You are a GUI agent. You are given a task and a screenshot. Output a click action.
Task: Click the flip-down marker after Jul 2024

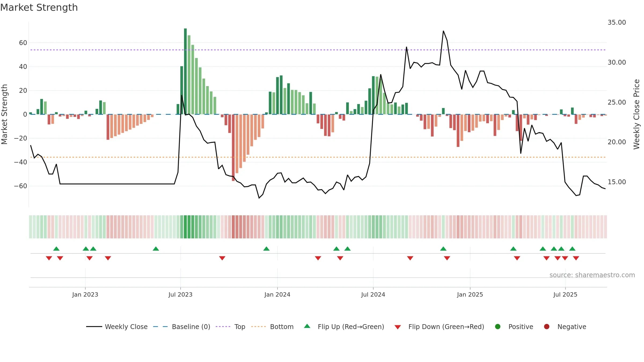point(410,258)
